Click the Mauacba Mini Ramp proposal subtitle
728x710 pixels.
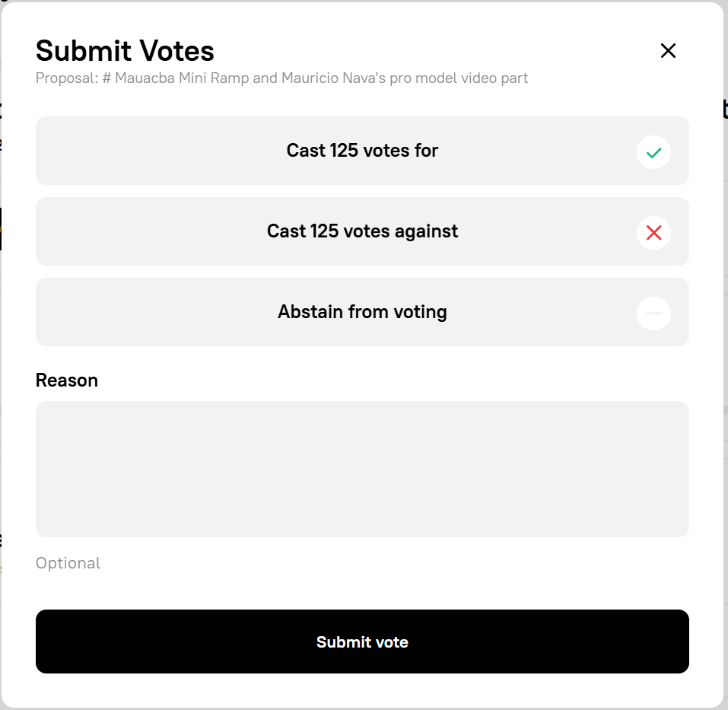click(x=282, y=78)
